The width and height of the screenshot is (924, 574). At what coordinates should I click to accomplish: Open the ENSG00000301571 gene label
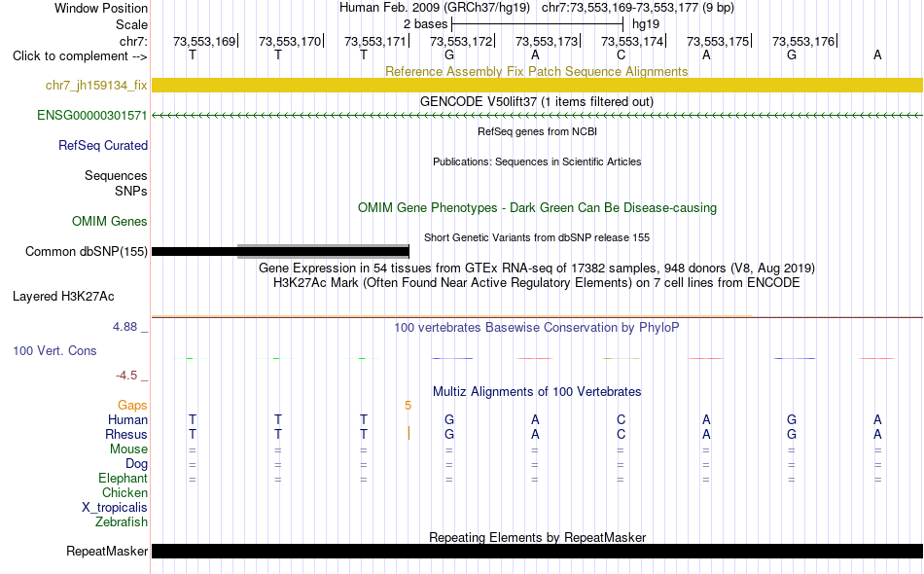point(92,116)
